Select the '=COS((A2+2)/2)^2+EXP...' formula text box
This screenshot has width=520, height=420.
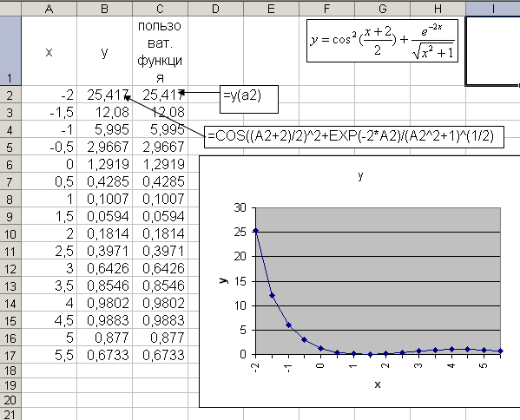[x=354, y=136]
